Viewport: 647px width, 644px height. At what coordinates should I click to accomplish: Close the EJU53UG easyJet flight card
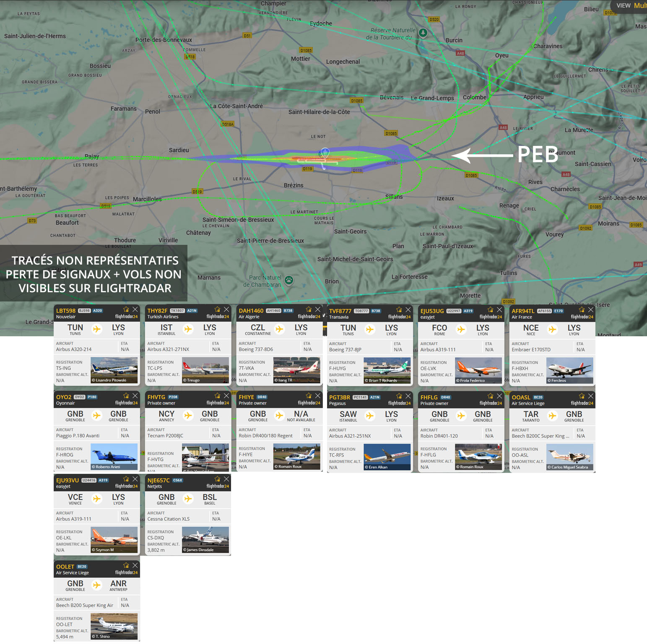[499, 310]
